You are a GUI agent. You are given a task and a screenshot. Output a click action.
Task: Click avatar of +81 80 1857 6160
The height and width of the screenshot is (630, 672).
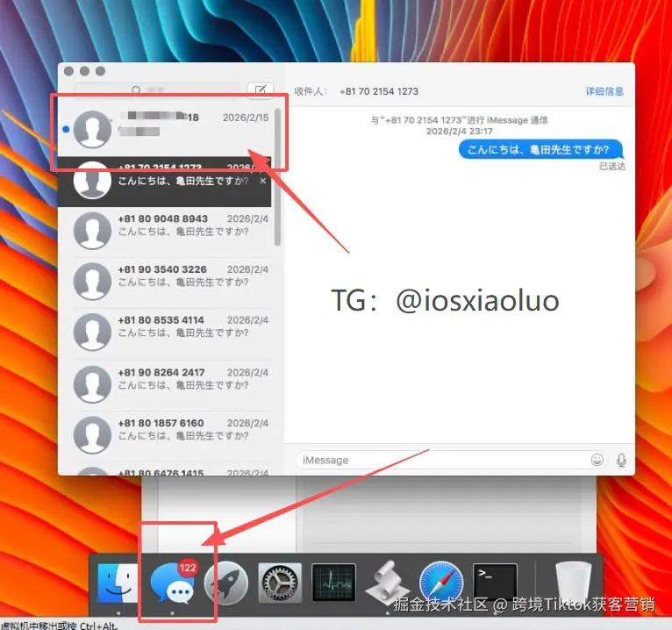point(92,434)
